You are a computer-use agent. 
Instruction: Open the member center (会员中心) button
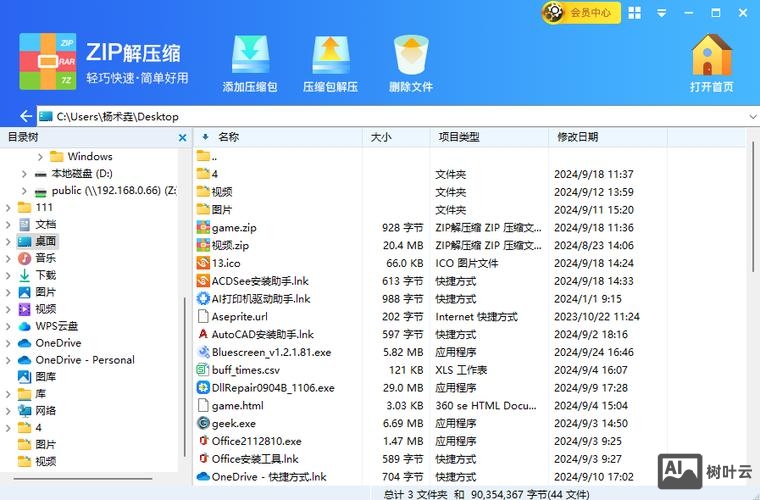[x=581, y=13]
